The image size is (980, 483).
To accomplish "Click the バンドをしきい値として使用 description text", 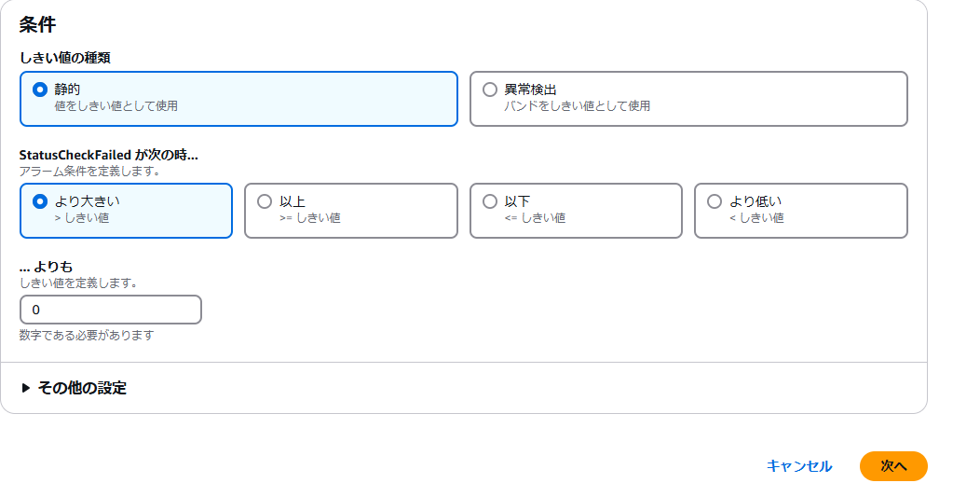I will pyautogui.click(x=577, y=106).
